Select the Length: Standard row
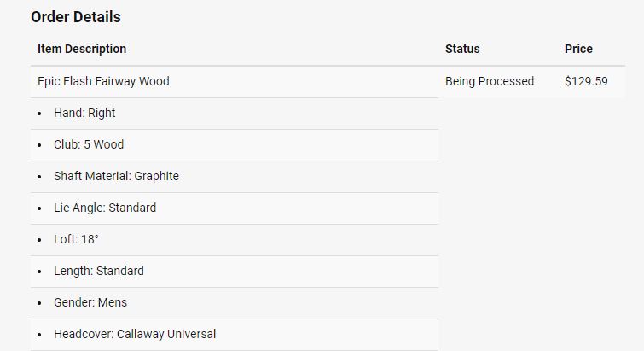This screenshot has width=644, height=351. click(x=99, y=271)
